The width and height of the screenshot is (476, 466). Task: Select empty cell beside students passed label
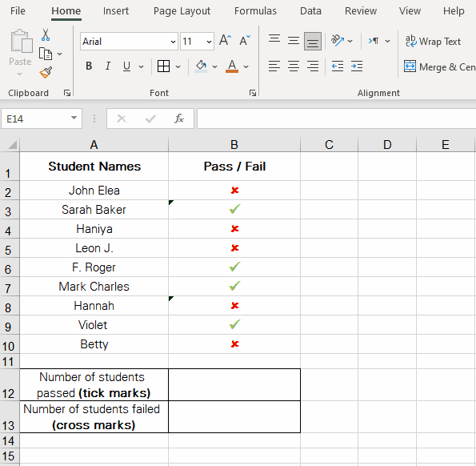[234, 385]
